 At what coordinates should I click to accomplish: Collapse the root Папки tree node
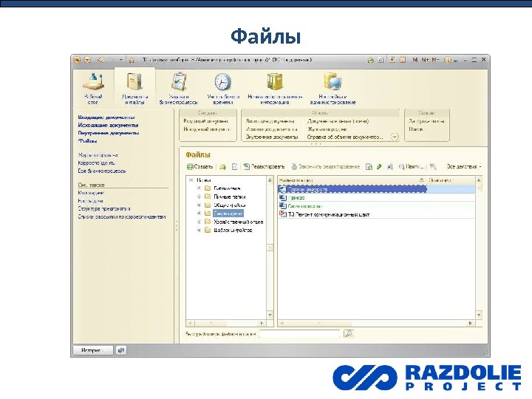(x=191, y=180)
